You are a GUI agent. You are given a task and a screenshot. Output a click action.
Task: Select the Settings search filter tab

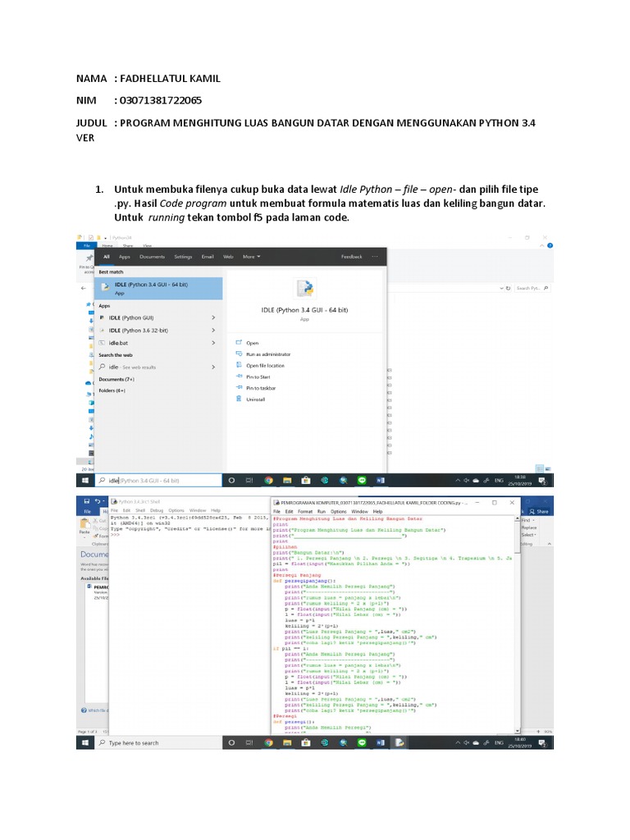[x=183, y=257]
